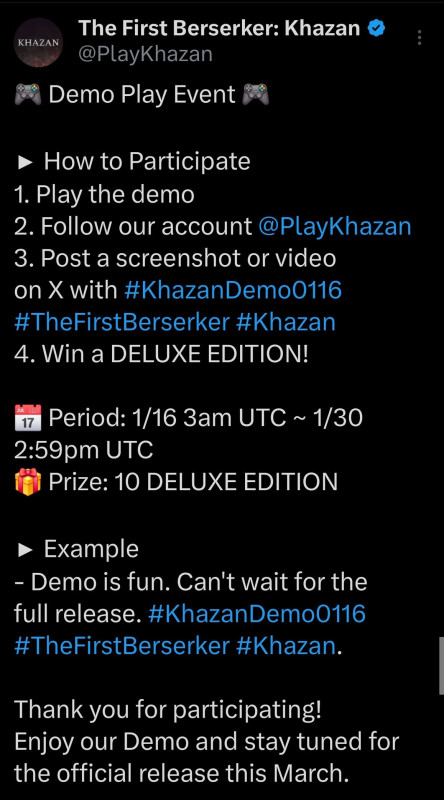Click the controller emoji before Demo Play Event

pos(28,95)
